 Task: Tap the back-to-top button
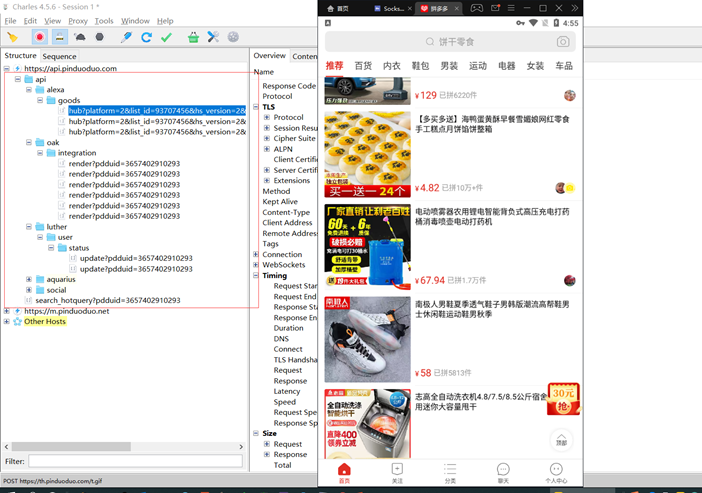click(x=561, y=440)
